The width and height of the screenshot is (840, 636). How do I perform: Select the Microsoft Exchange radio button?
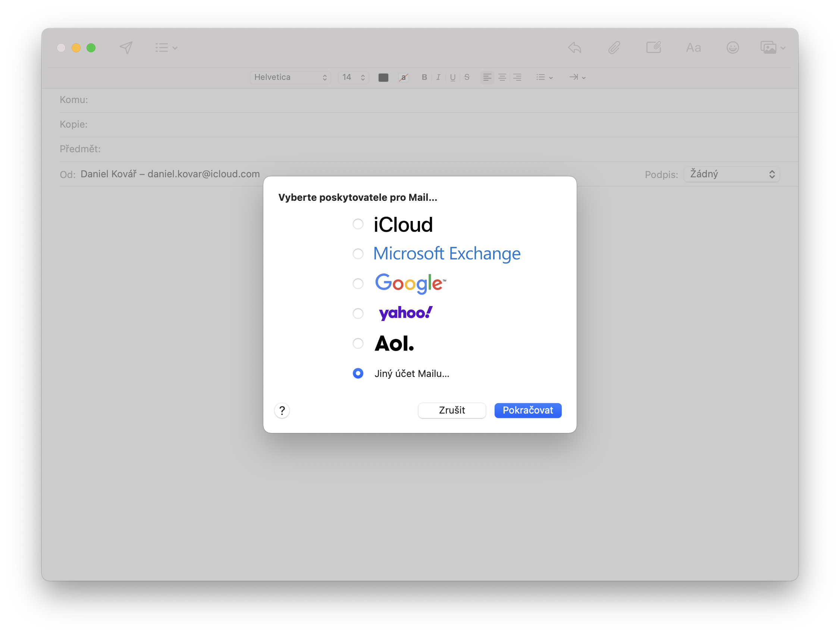click(x=358, y=254)
